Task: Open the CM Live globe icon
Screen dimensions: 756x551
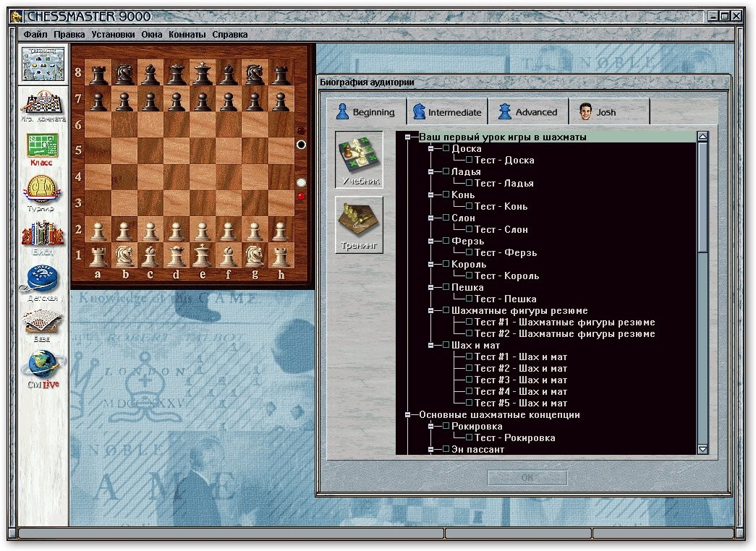Action: point(43,370)
